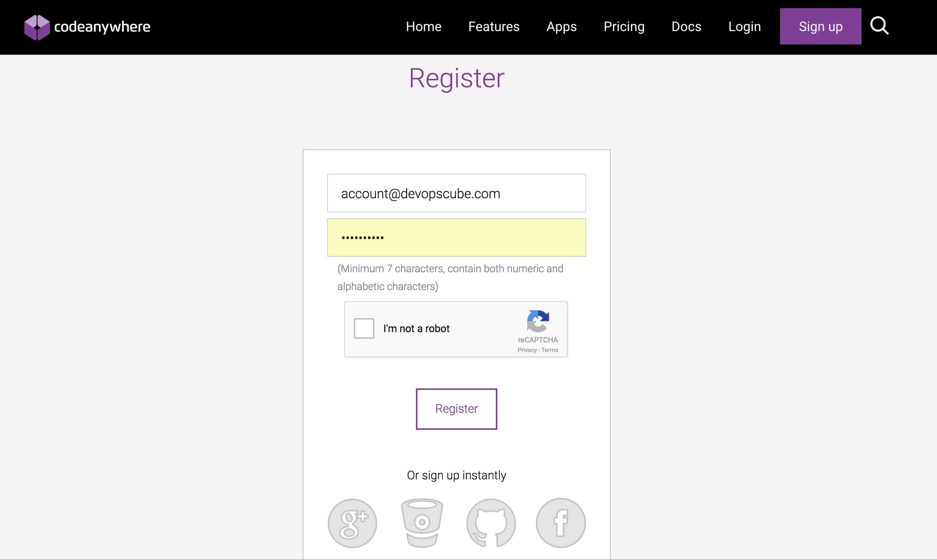This screenshot has width=937, height=560.
Task: Open reCAPTCHA Terms link
Action: [x=550, y=350]
